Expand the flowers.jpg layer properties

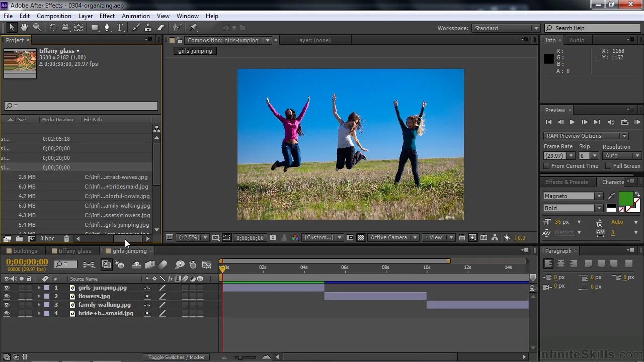coord(39,297)
